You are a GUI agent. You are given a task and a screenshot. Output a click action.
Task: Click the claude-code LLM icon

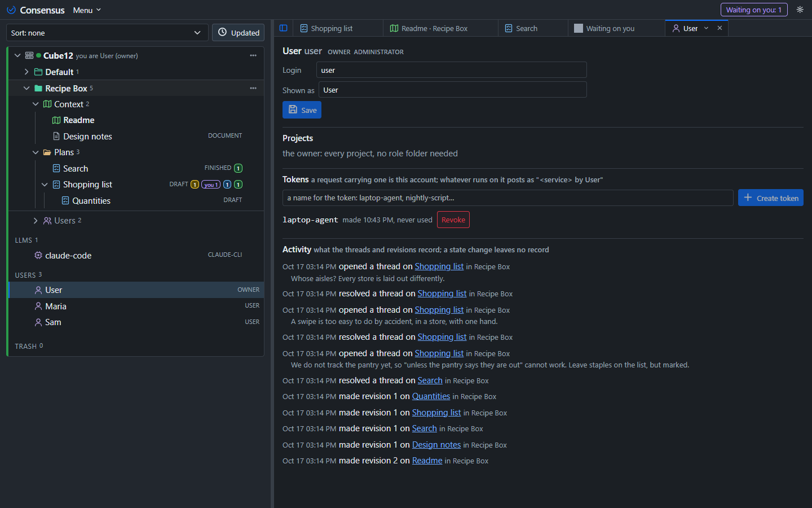[38, 255]
